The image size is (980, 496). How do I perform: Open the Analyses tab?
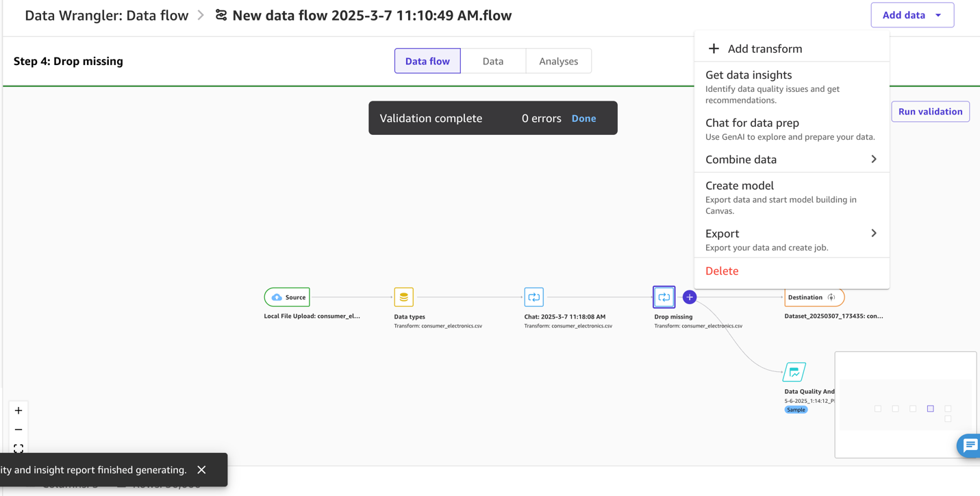coord(558,61)
